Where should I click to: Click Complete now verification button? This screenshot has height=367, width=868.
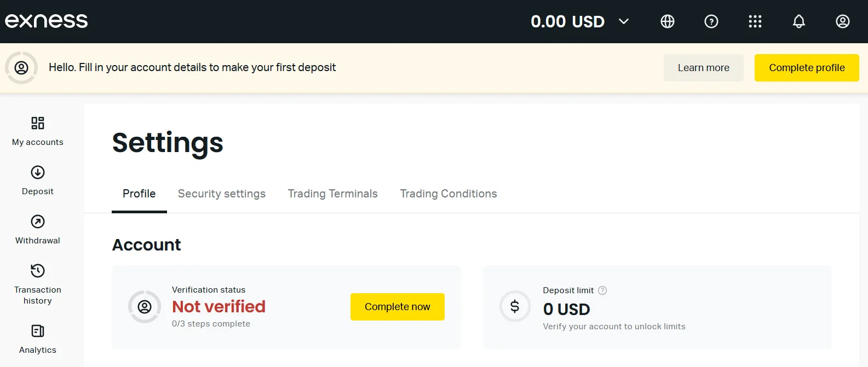click(x=398, y=307)
